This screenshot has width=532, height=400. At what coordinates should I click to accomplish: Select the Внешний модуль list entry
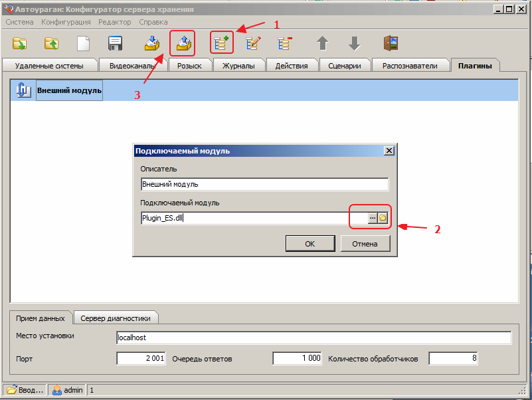pos(69,90)
